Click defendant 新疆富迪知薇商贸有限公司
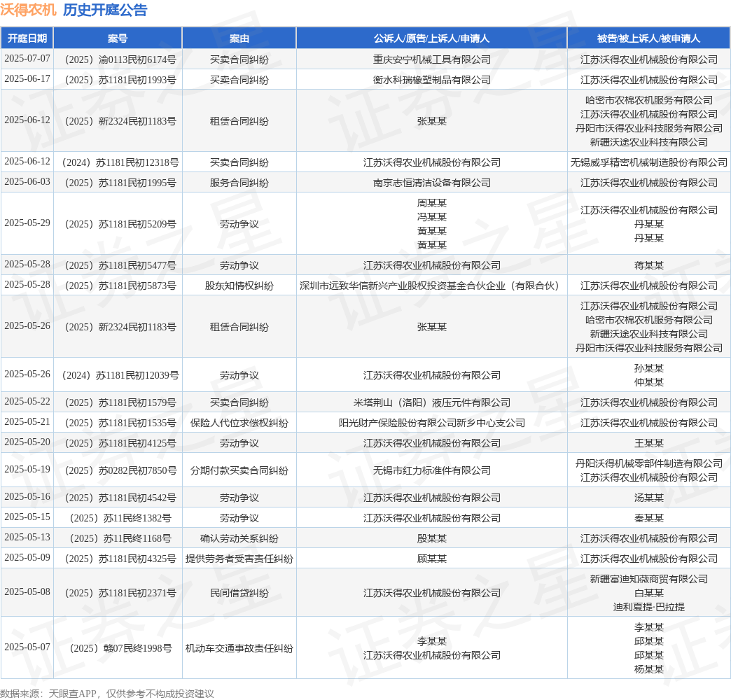Screen dimensions: 731x700 pos(648,580)
